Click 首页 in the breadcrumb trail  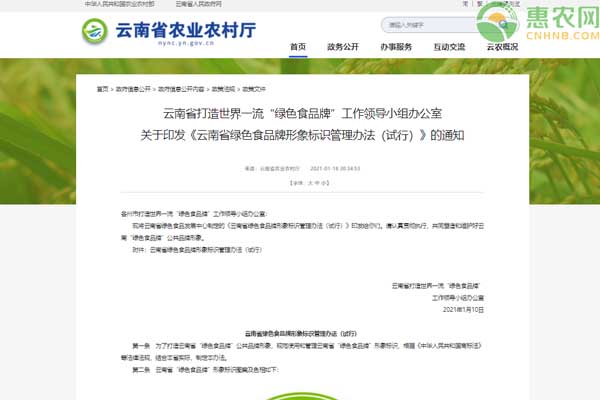(x=102, y=89)
